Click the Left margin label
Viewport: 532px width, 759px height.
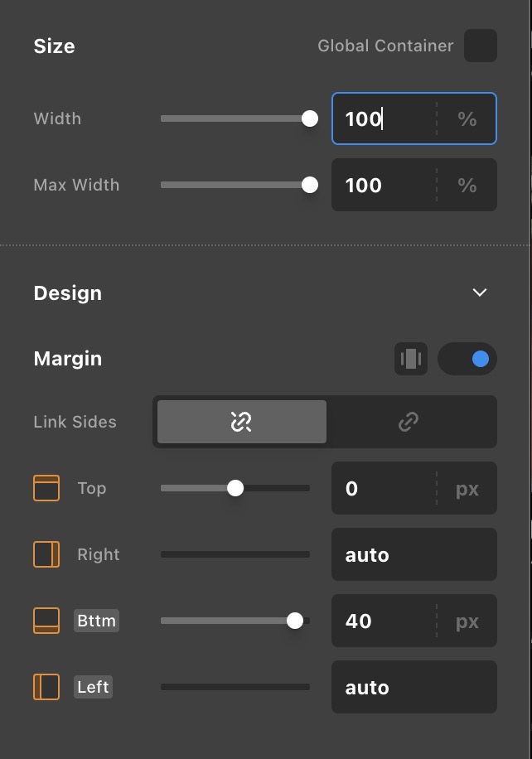pos(93,687)
